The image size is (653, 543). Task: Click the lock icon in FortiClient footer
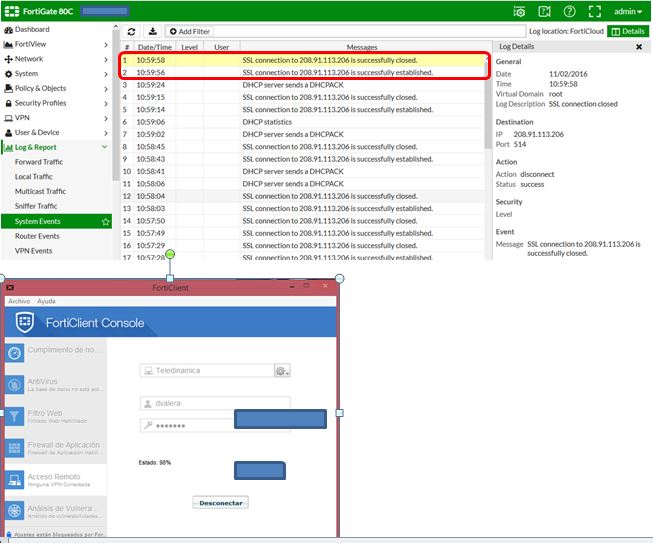(x=9, y=534)
